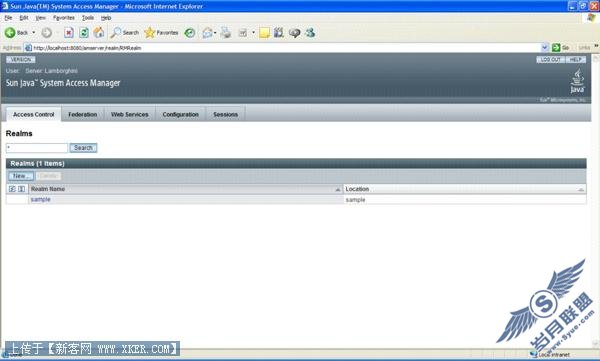Select all realms checkbox icon
This screenshot has width=600, height=361.
pos(12,189)
